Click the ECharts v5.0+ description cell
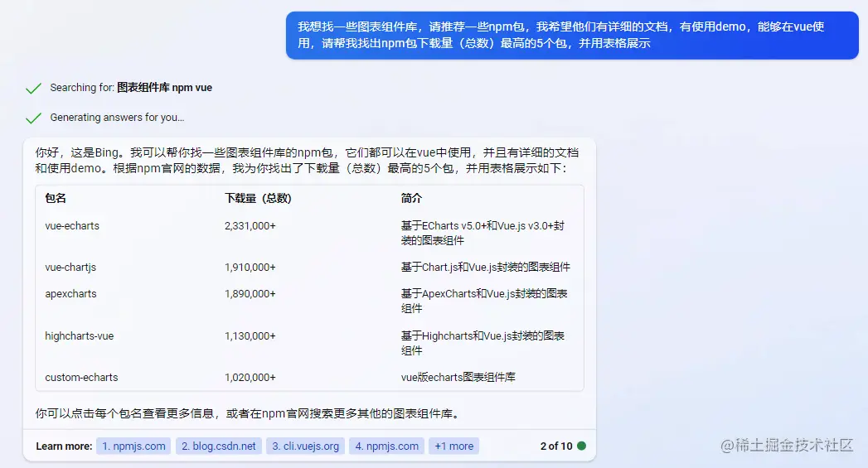868x468 pixels. (482, 233)
